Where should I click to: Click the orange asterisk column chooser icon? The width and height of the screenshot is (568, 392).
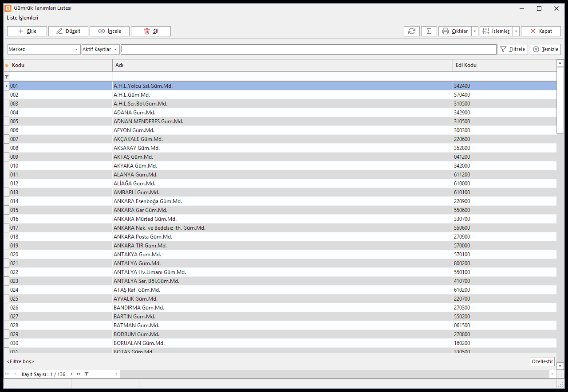click(x=7, y=66)
